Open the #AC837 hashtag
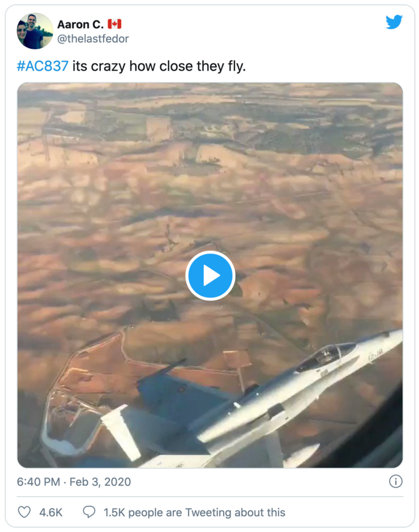This screenshot has width=419, height=532. pos(43,66)
